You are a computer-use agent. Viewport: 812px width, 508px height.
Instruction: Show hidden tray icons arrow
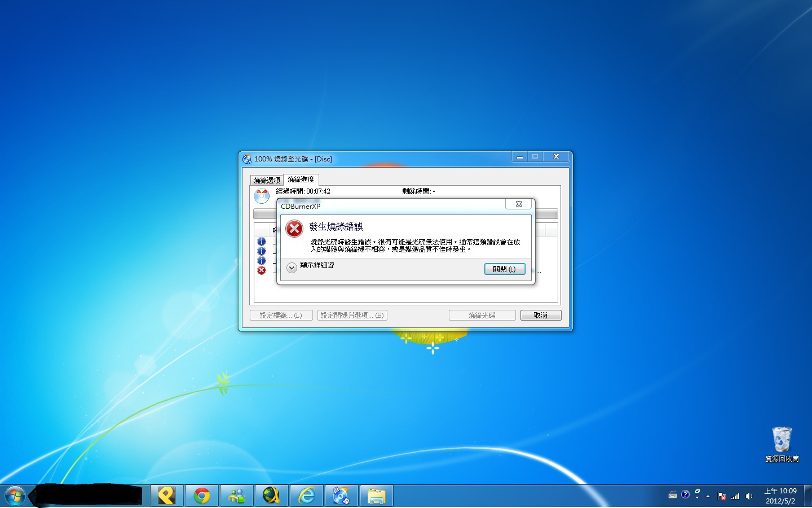point(708,496)
